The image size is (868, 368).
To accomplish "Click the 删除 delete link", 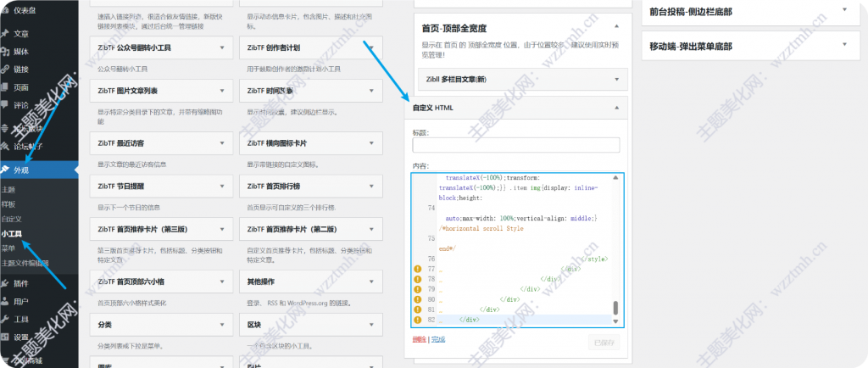I will coord(419,339).
